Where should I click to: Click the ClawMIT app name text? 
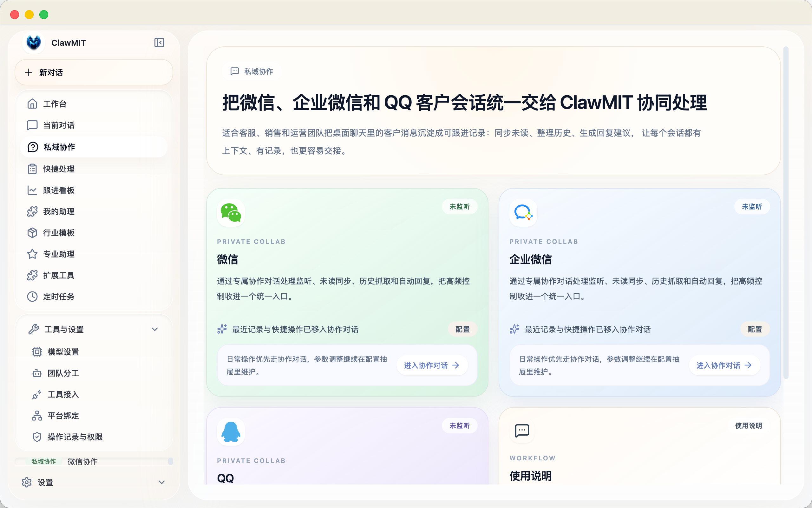click(x=69, y=43)
